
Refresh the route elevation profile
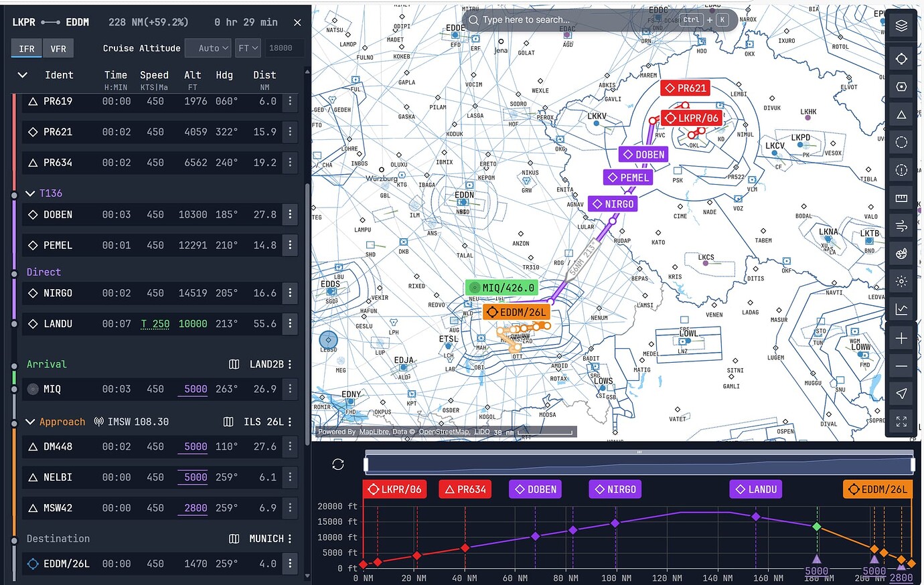(338, 464)
